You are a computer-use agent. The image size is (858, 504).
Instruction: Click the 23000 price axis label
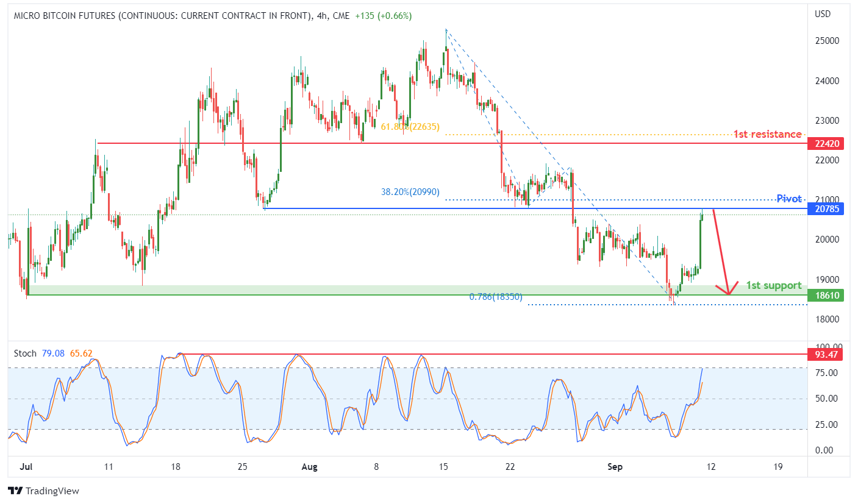(x=826, y=121)
